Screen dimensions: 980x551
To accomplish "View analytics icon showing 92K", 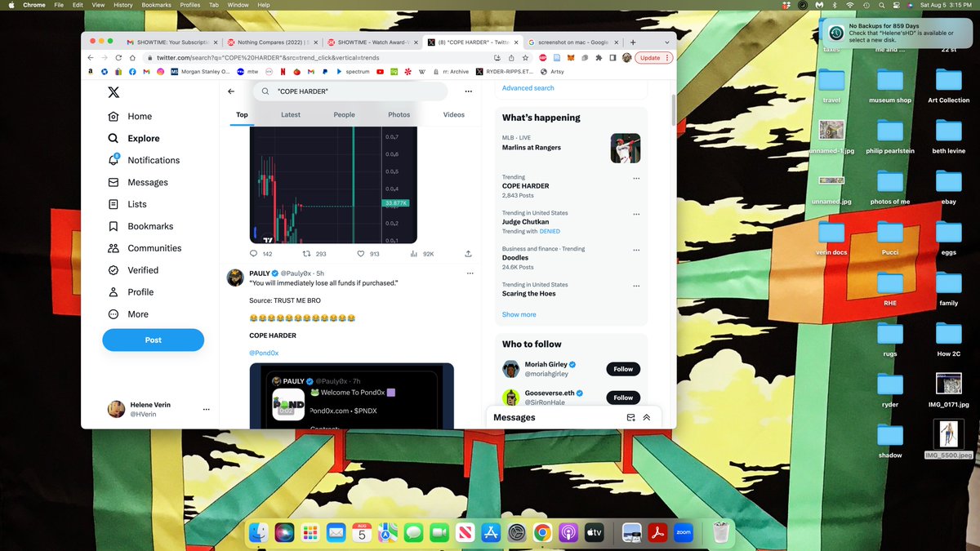I will pos(414,254).
